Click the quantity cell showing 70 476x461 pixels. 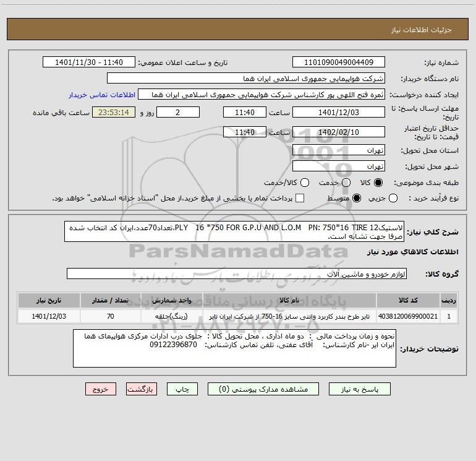tap(111, 316)
